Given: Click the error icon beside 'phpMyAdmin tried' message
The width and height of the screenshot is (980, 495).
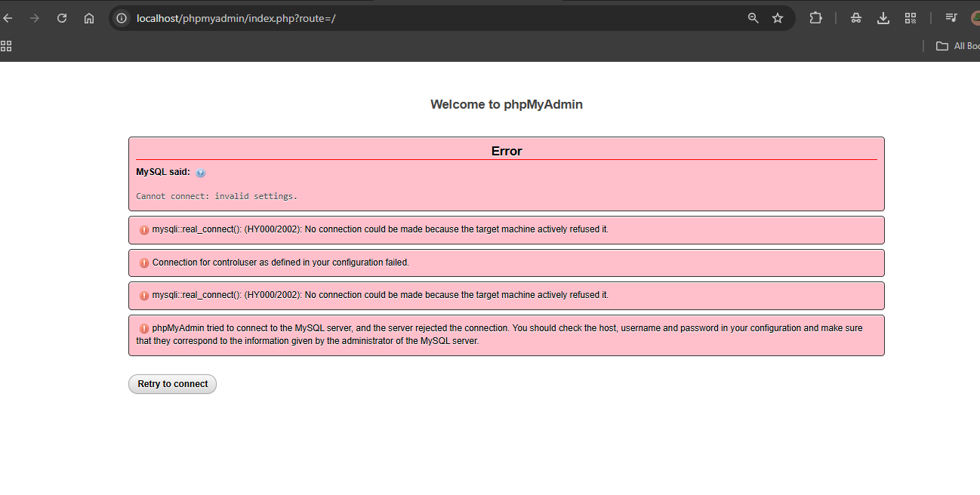Looking at the screenshot, I should coord(143,328).
